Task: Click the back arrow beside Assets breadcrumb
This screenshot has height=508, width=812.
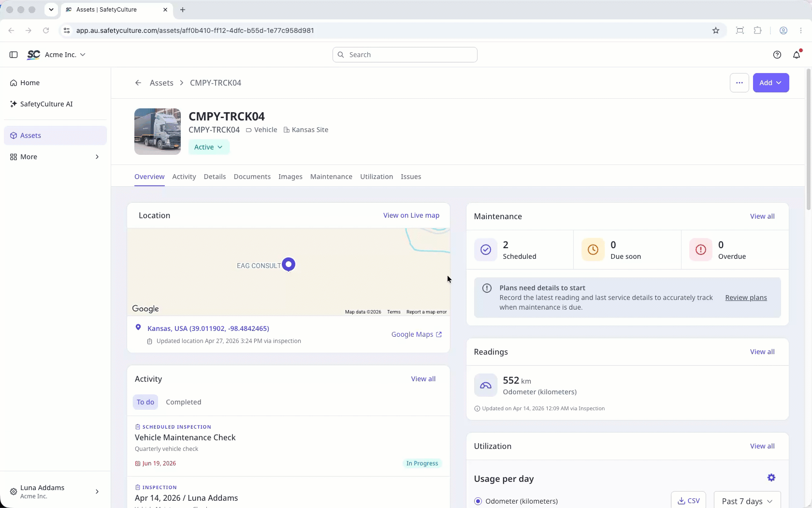Action: coord(138,83)
